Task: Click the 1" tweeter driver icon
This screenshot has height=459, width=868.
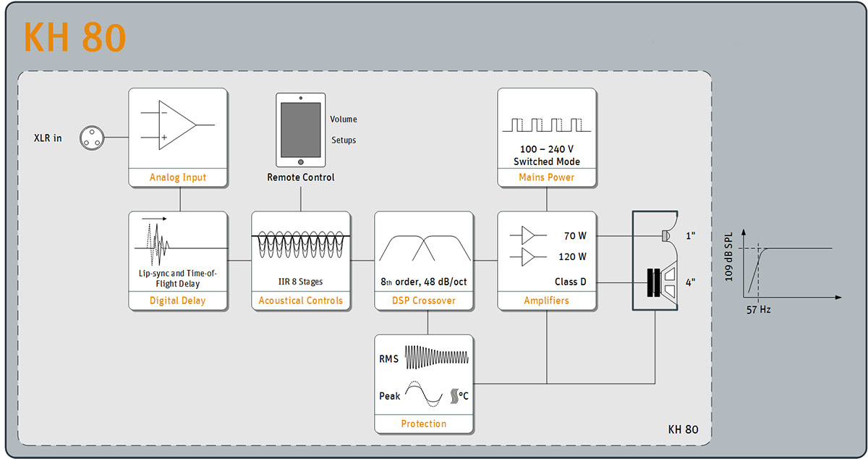Action: (667, 235)
